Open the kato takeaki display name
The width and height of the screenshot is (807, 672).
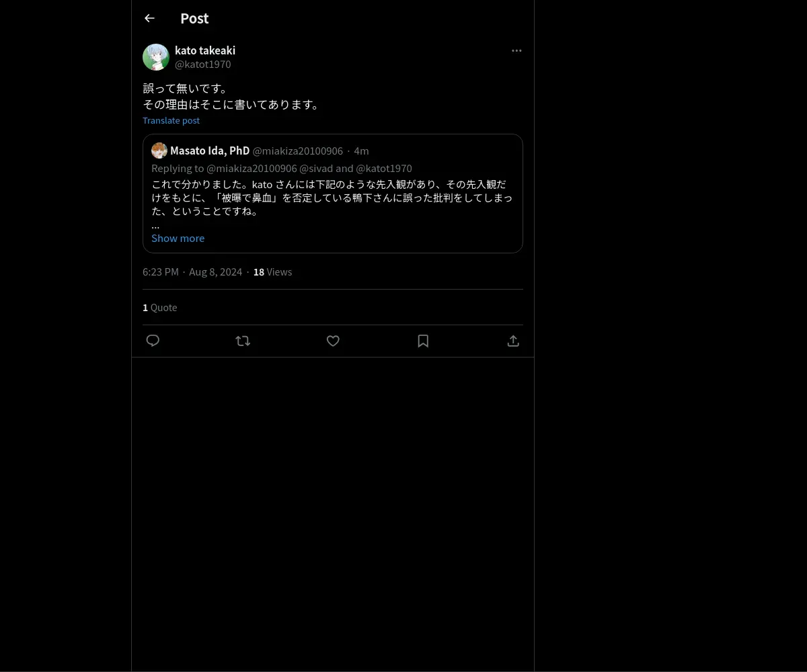tap(205, 50)
